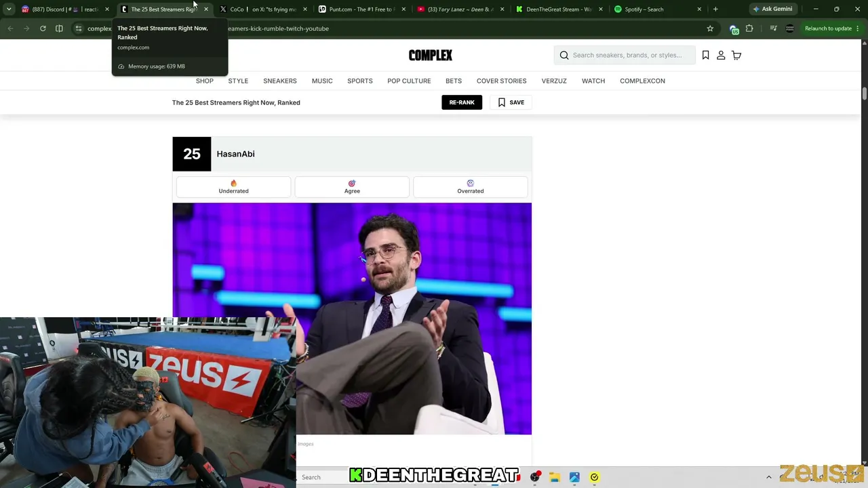Viewport: 868px width, 488px height.
Task: Go forward to the next page
Action: pos(26,28)
